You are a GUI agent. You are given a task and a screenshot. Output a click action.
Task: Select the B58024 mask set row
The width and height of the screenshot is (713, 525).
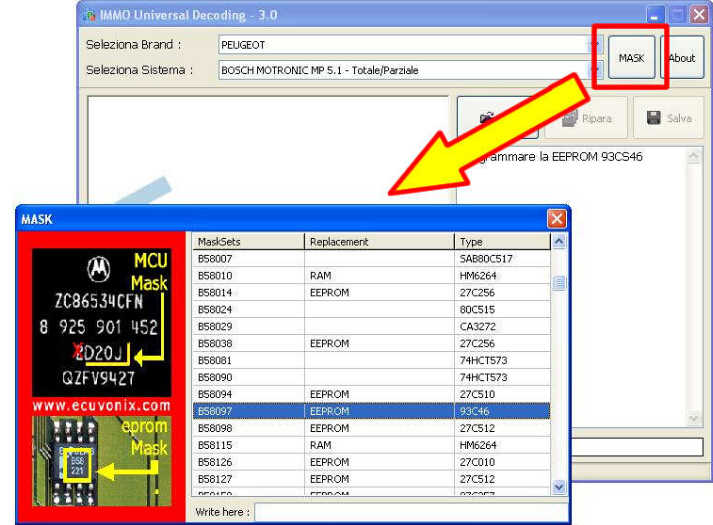point(372,310)
